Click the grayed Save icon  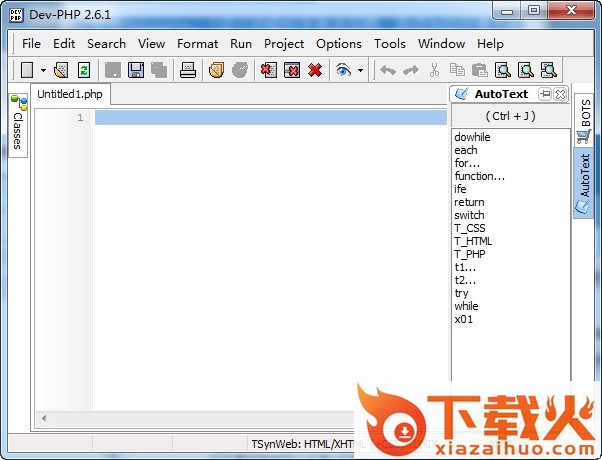click(x=113, y=70)
